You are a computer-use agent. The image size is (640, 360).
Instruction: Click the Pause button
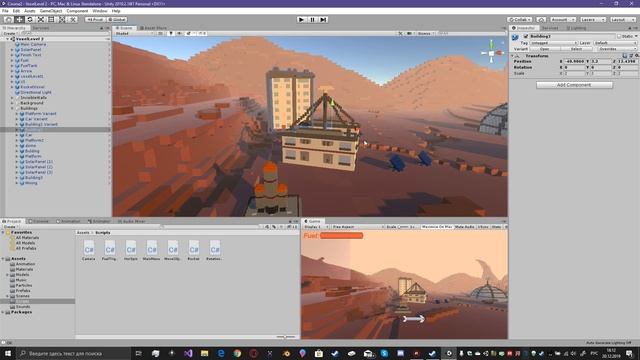(312, 19)
